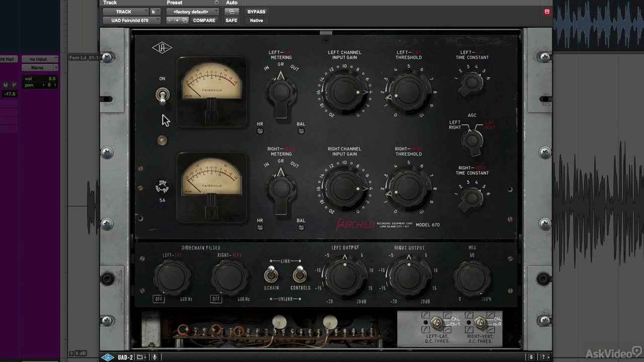Click the right white calibration screw below panel
This screenshot has width=644, height=362.
pos(330,322)
